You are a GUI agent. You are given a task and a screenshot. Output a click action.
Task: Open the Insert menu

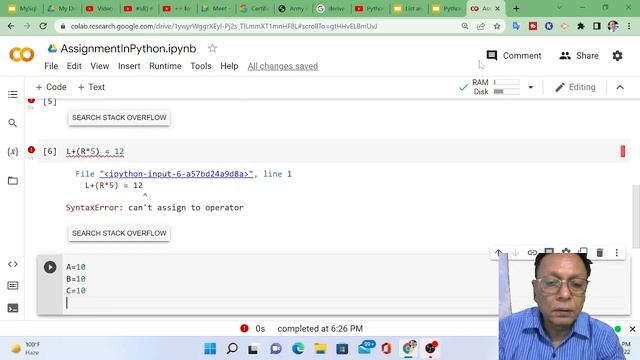[x=129, y=66]
